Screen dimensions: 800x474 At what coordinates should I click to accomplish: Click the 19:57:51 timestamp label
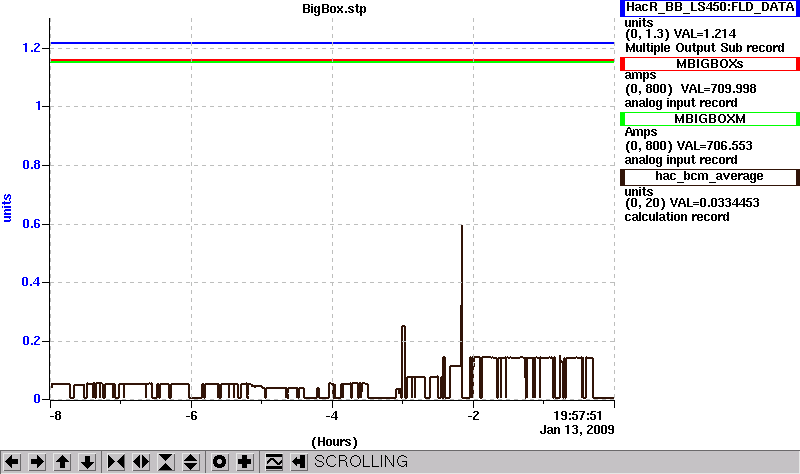click(578, 415)
